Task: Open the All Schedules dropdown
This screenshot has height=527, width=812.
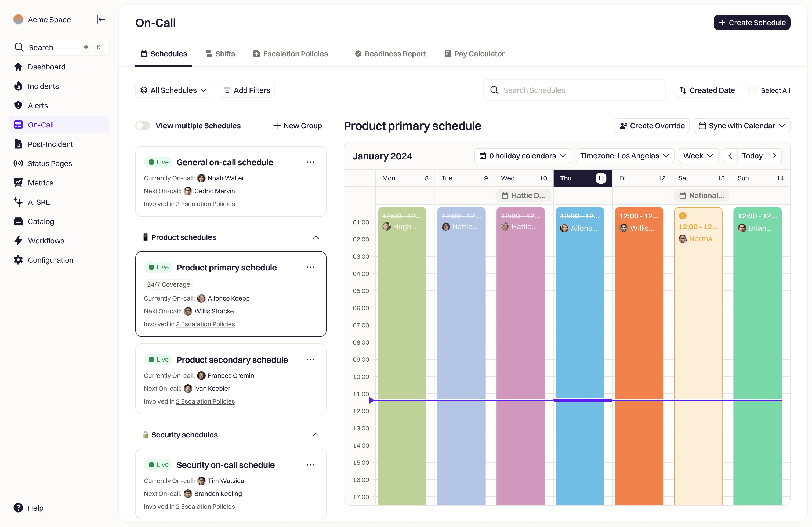Action: (174, 90)
